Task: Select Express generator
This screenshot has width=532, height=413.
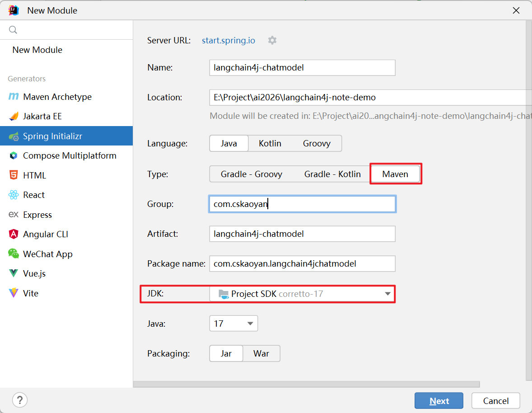Action: pos(66,215)
